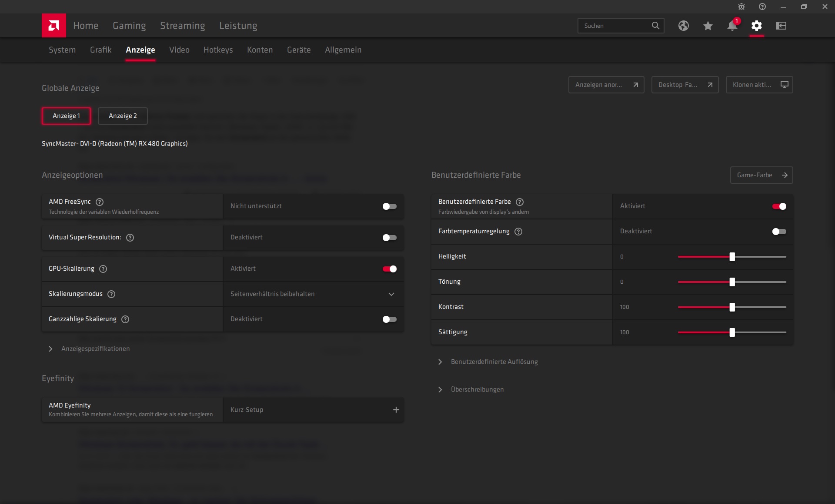Expand Benutzerdefinierte Auflösung section
The height and width of the screenshot is (504, 835).
coord(488,362)
